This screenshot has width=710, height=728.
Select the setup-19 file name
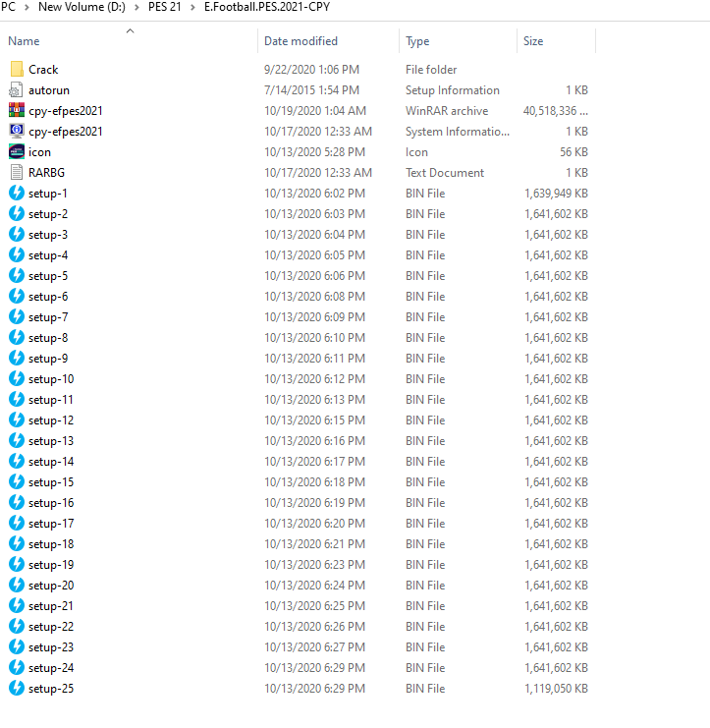[x=51, y=565]
